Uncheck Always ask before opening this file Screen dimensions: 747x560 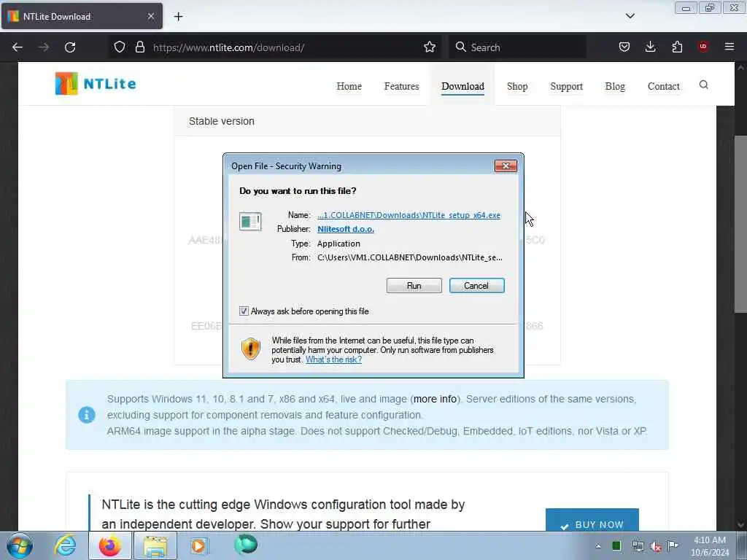(244, 311)
